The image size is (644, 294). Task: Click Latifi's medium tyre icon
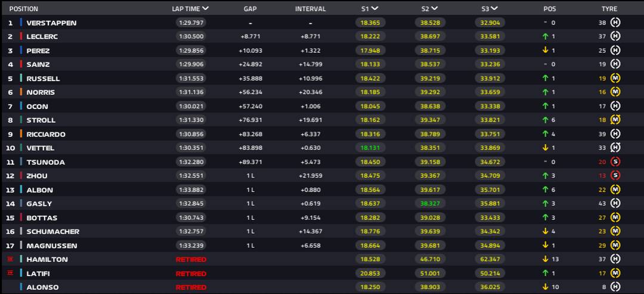pyautogui.click(x=615, y=273)
